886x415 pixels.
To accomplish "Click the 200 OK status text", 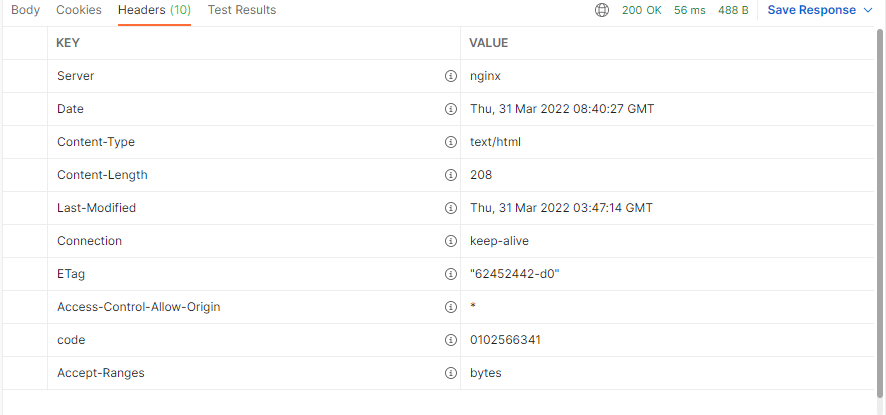I will point(642,10).
